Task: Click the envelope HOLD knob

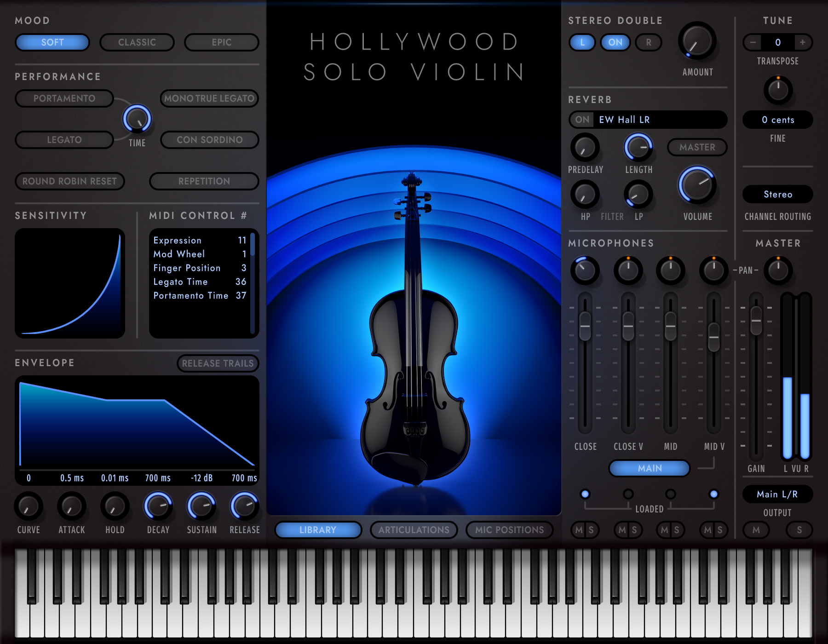Action: pyautogui.click(x=115, y=506)
